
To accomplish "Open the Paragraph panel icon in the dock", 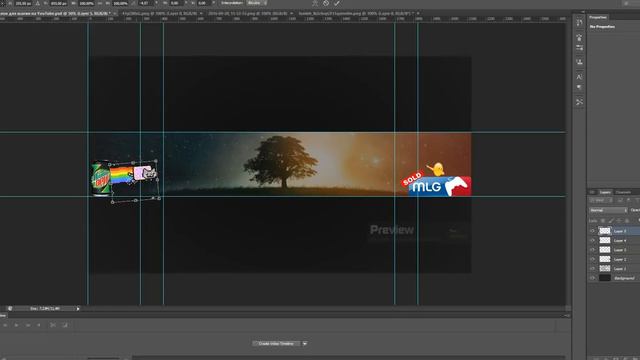I will click(x=579, y=88).
